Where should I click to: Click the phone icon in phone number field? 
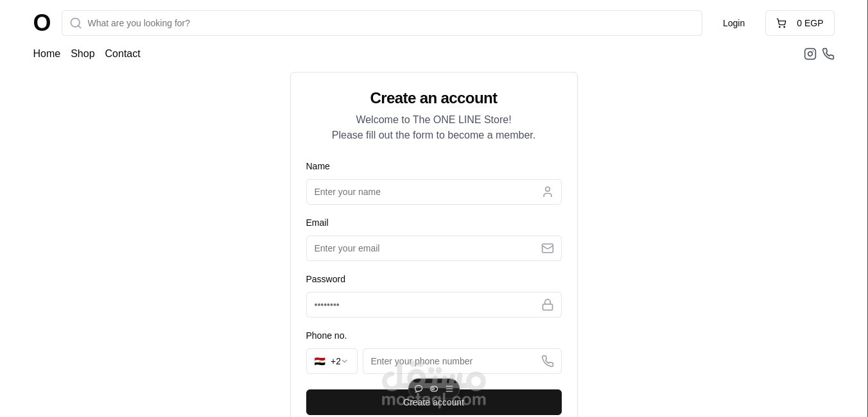pos(548,361)
